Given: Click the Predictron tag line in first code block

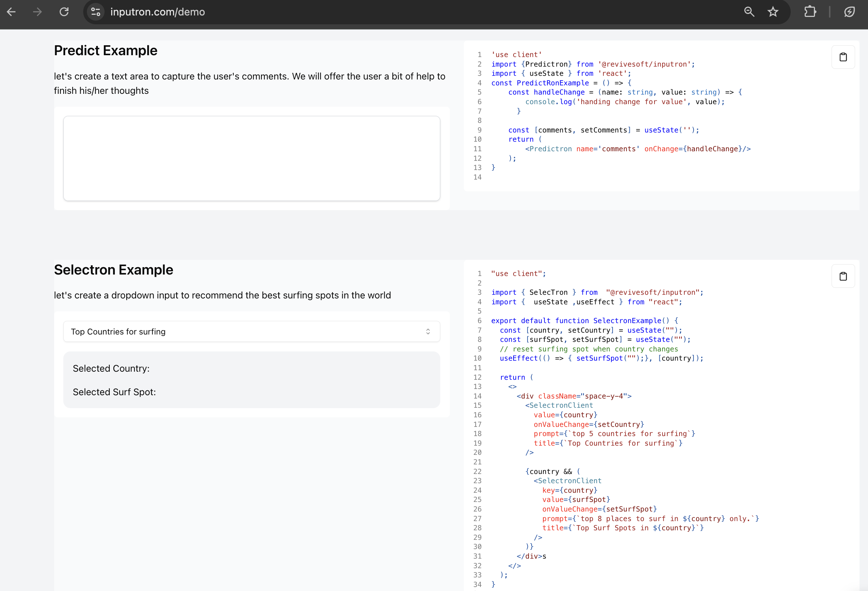Looking at the screenshot, I should click(x=637, y=149).
